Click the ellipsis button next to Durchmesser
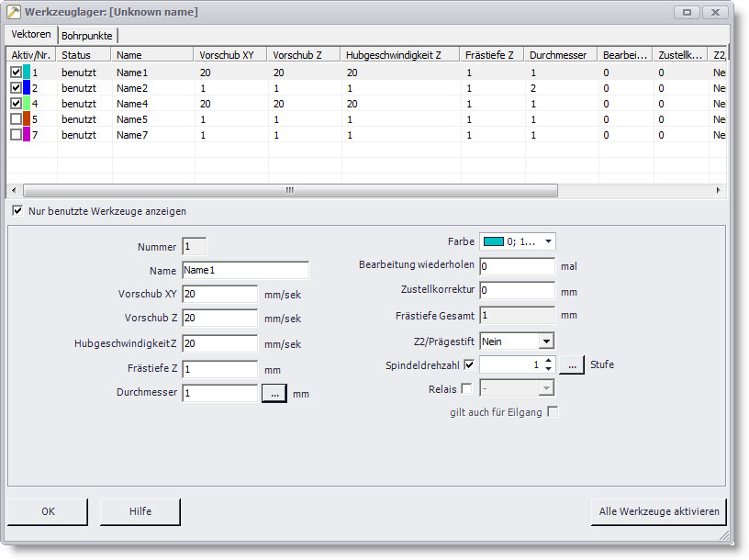Image resolution: width=749 pixels, height=560 pixels. [274, 394]
